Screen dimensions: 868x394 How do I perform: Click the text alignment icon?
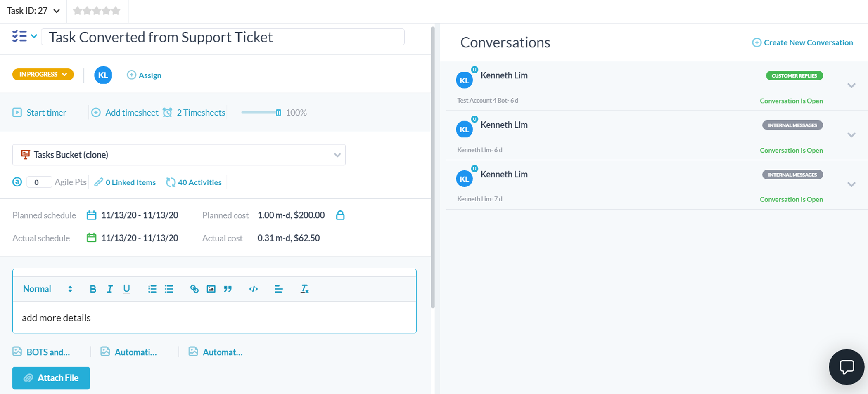point(278,289)
